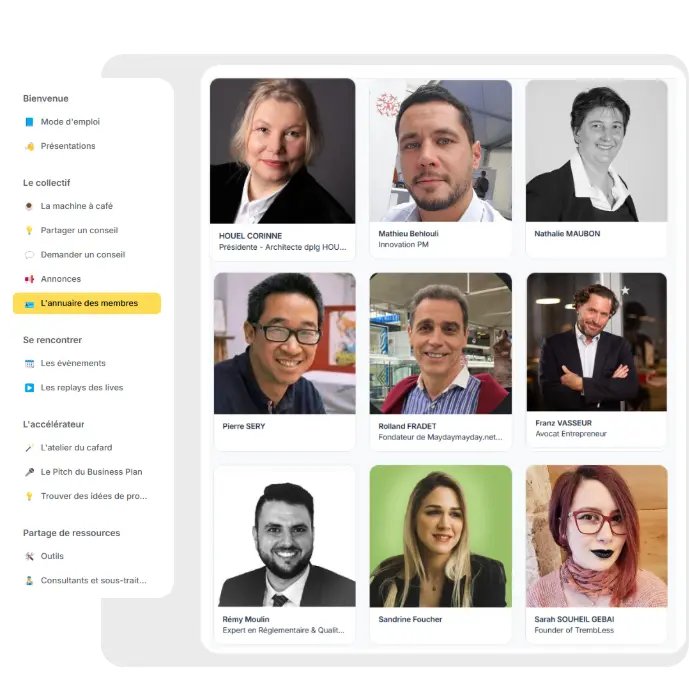This screenshot has width=690, height=690.
Task: Click the microphone icon beside Le Pitch du Business Plan
Action: point(29,472)
